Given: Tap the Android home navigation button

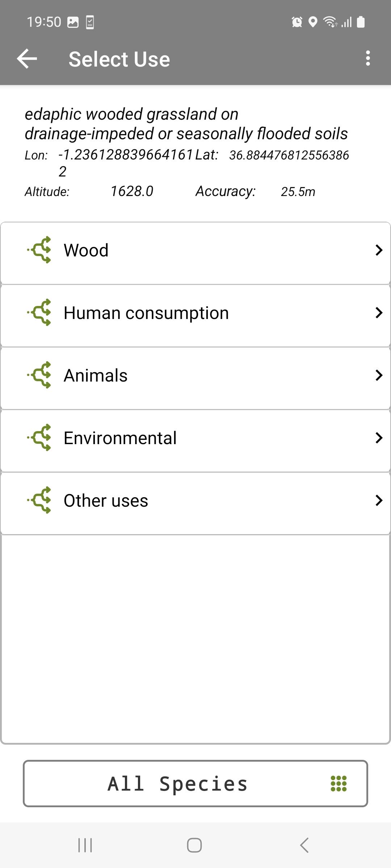Looking at the screenshot, I should click(x=194, y=845).
